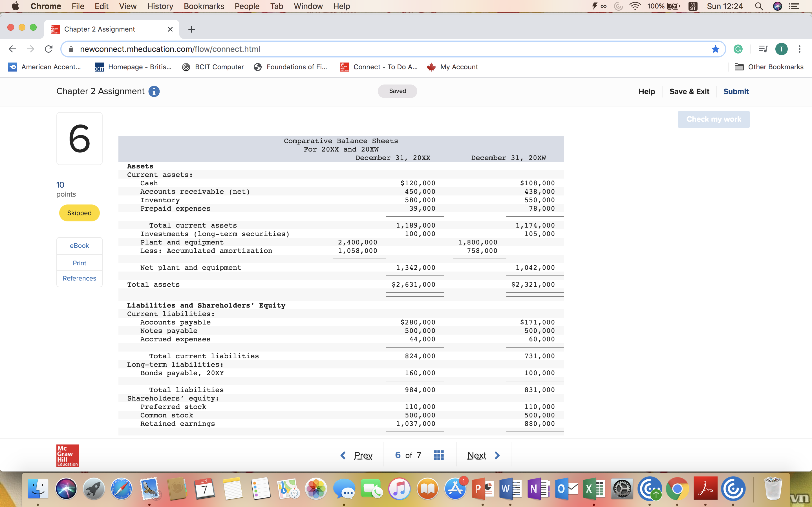Screen dimensions: 812x507
Task: Click the Print link
Action: (79, 263)
